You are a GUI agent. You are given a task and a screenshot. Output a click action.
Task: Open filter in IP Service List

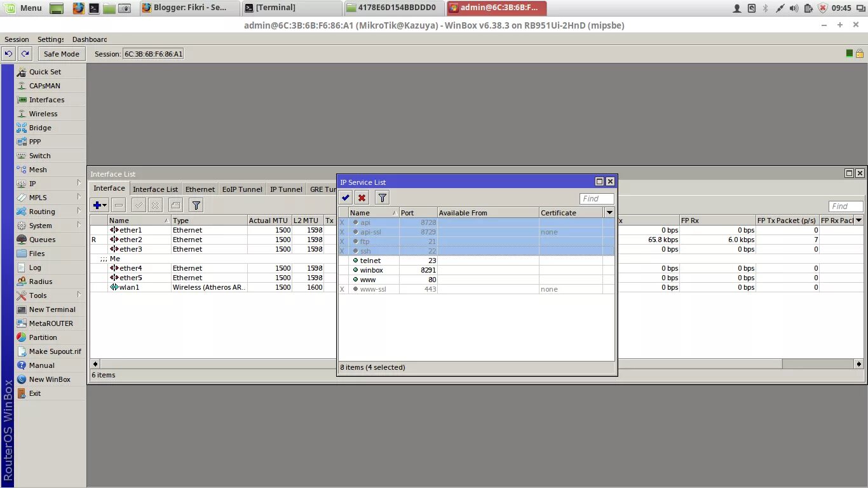coord(382,198)
